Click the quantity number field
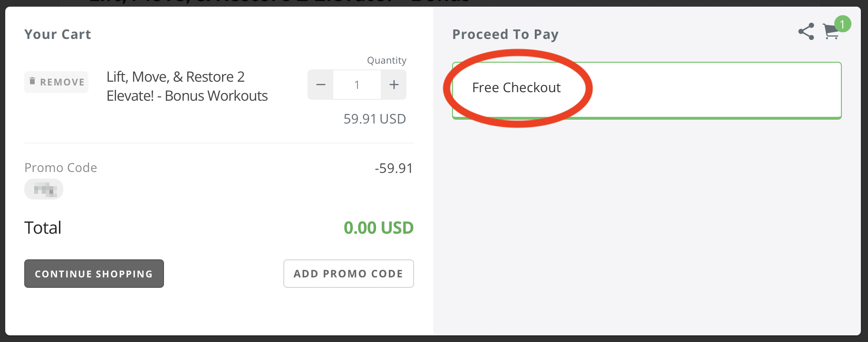This screenshot has height=342, width=868. [x=357, y=85]
